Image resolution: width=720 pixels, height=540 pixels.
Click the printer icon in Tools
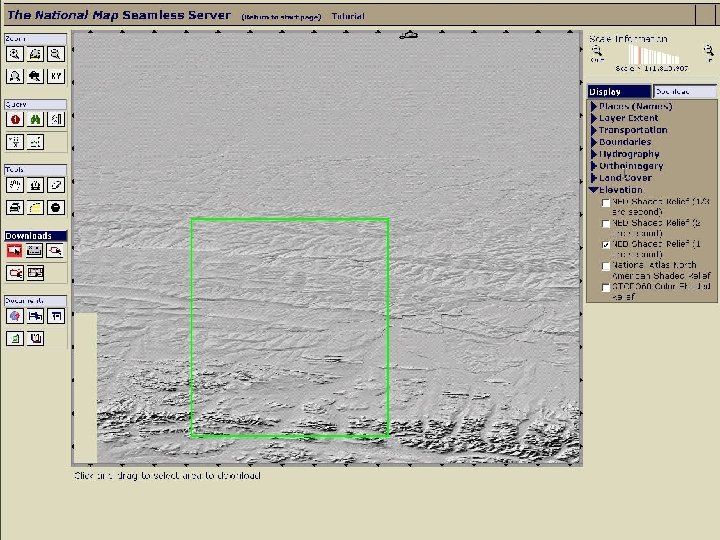pos(15,208)
